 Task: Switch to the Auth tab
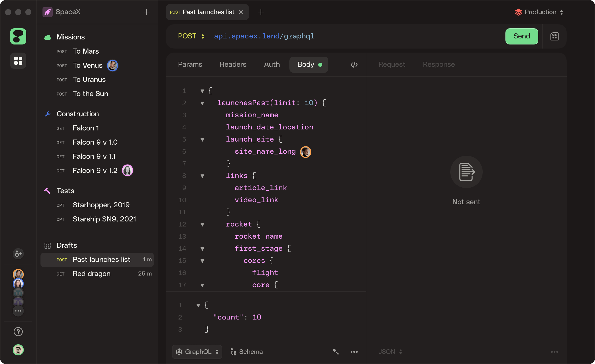pyautogui.click(x=272, y=64)
